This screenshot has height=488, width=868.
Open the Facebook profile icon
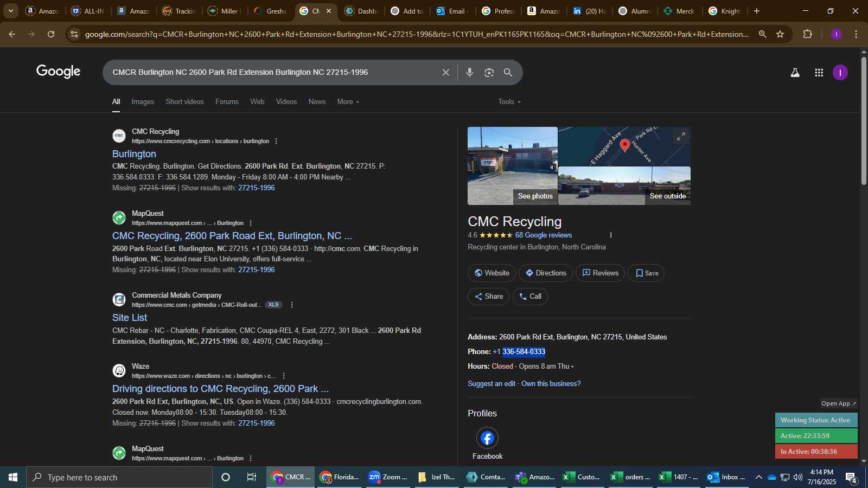click(x=487, y=438)
